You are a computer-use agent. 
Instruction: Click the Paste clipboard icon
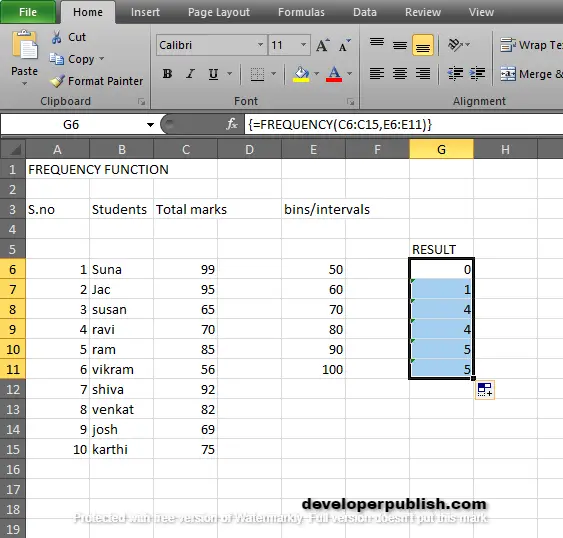click(x=24, y=46)
